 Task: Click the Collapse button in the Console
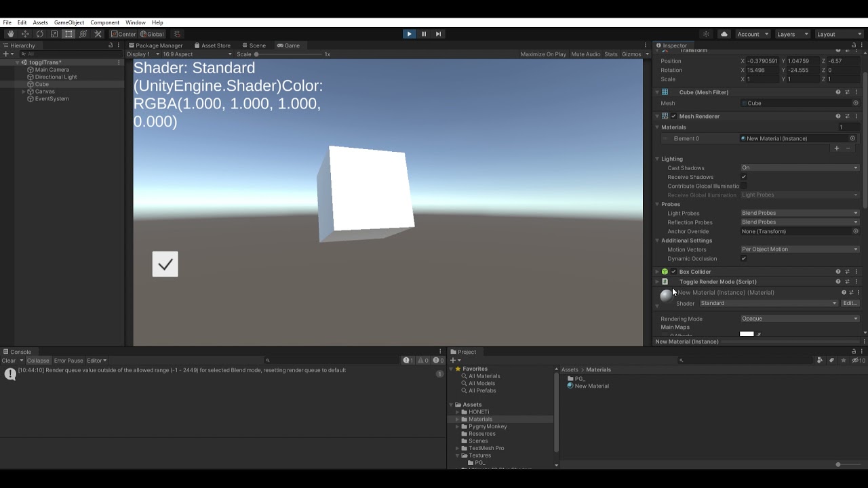point(38,360)
